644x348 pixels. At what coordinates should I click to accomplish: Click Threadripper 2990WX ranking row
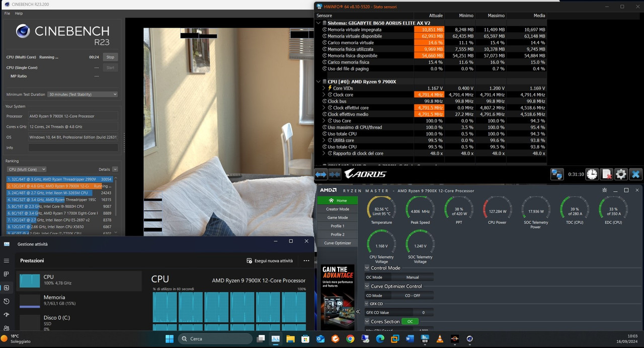(59, 179)
